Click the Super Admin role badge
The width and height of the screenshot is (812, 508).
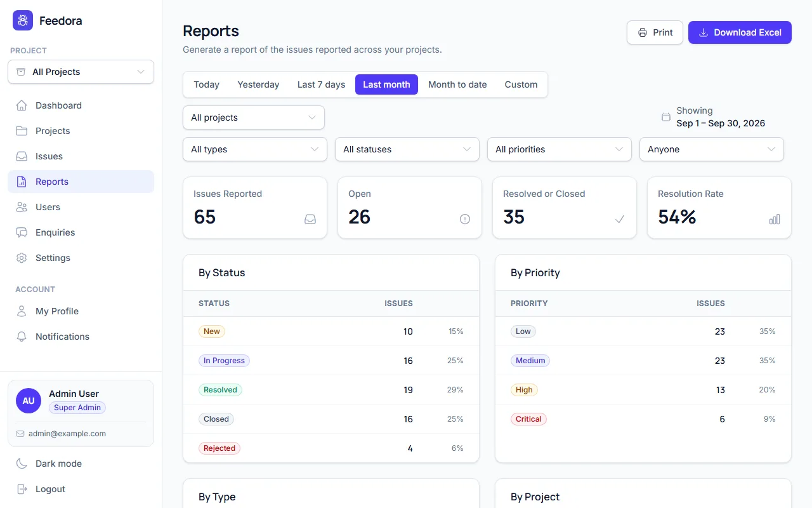click(x=77, y=408)
